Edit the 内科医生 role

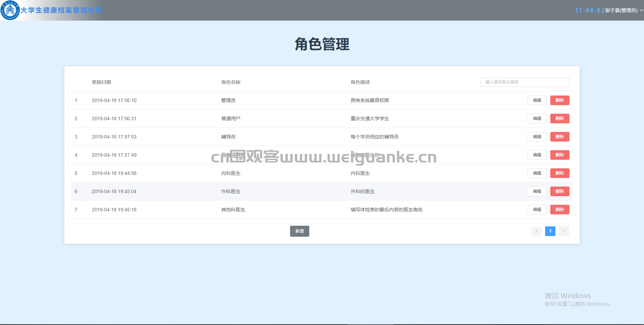pyautogui.click(x=537, y=173)
